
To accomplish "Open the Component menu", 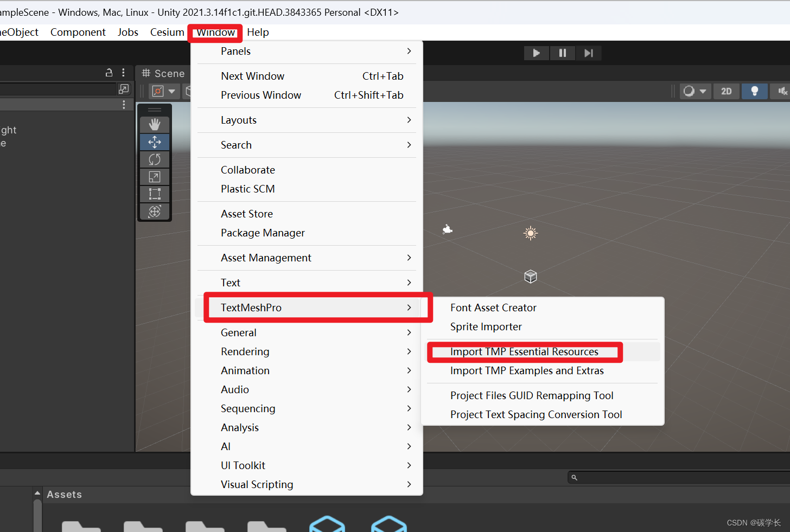I will [78, 32].
